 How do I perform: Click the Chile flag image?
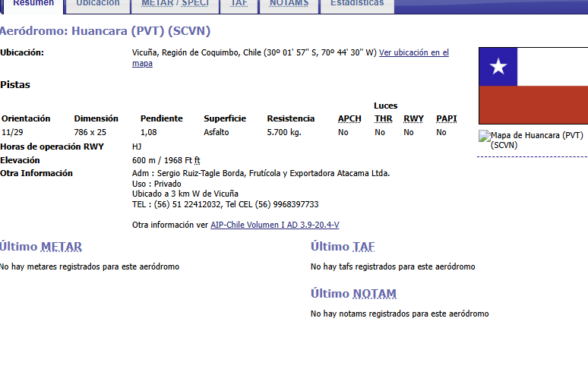[x=533, y=86]
